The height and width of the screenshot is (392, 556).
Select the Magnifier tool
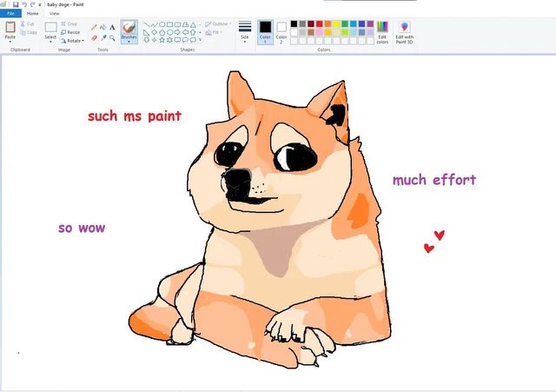coord(112,37)
